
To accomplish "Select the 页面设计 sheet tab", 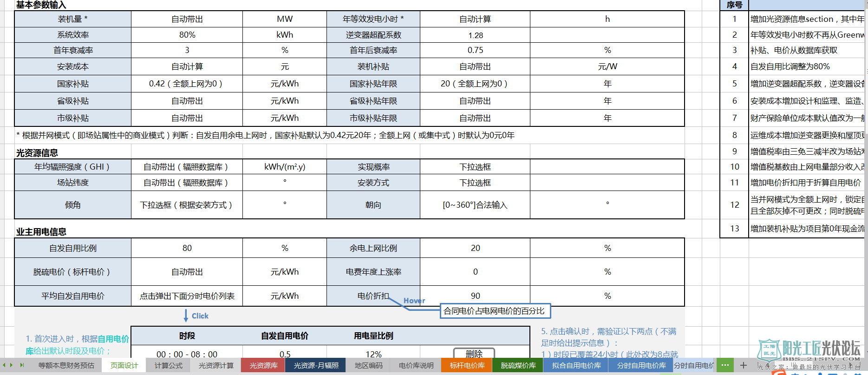I will [x=124, y=366].
